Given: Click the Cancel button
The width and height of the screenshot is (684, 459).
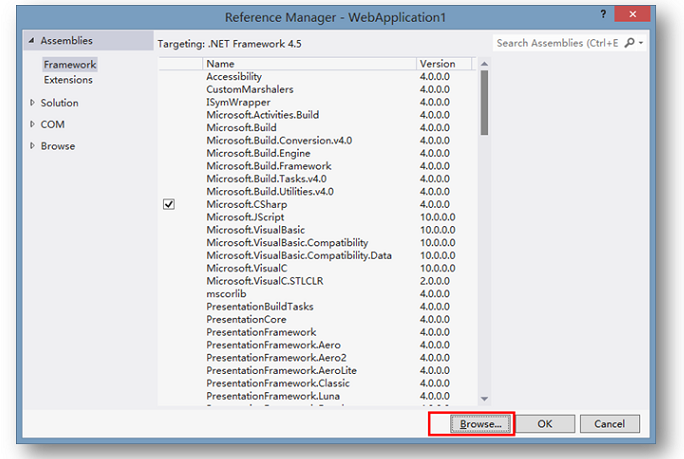Looking at the screenshot, I should coord(609,424).
